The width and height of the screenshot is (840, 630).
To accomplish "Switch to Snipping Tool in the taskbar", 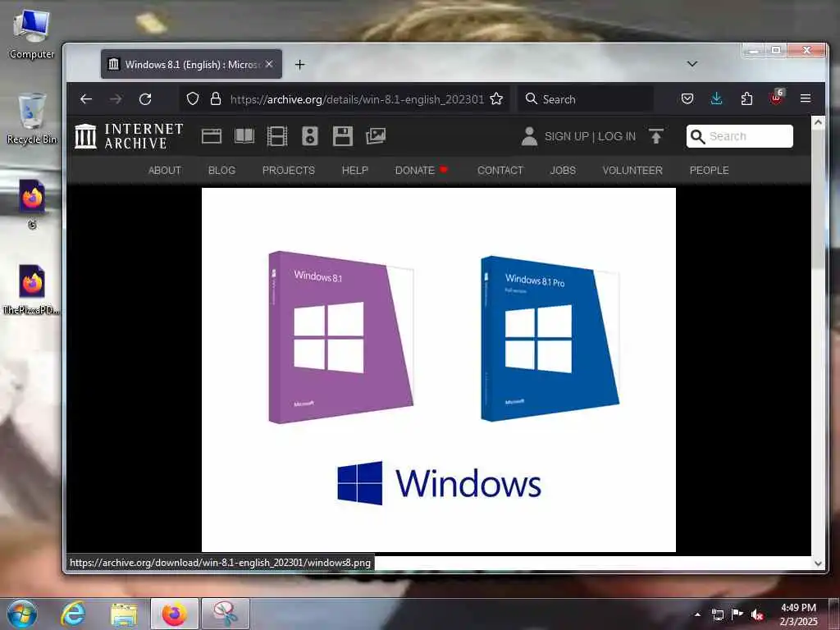I will 225,614.
